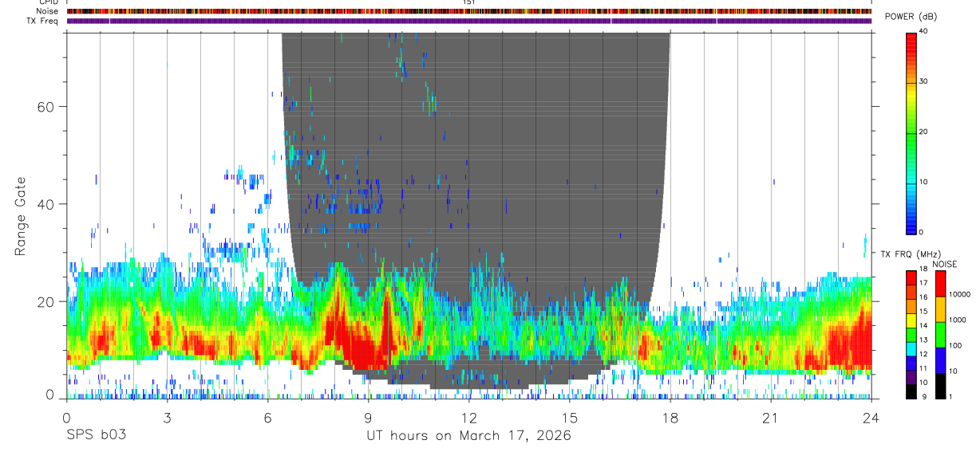The image size is (980, 452).
Task: Click the 'SPS b03' radar beam label
Action: pyautogui.click(x=96, y=435)
